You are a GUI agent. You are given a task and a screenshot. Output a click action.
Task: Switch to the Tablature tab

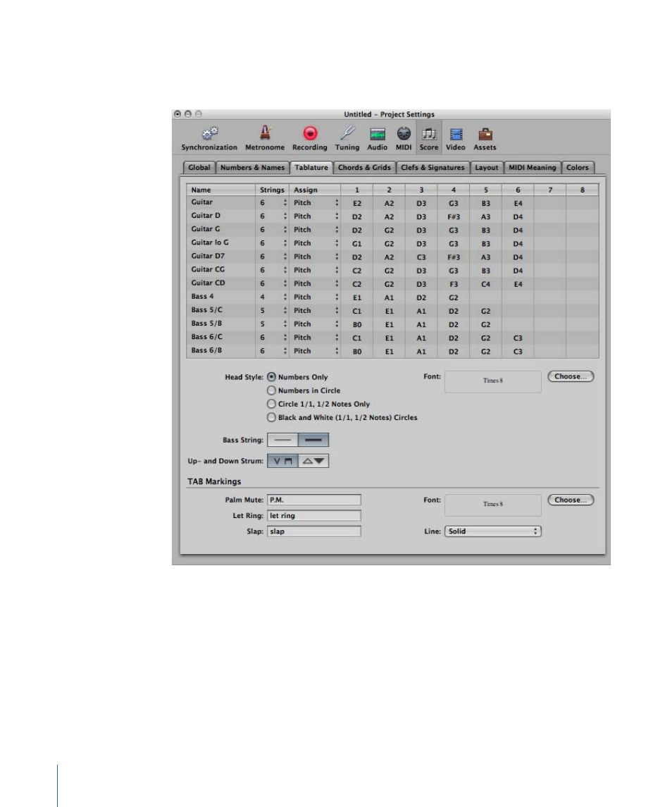(x=311, y=168)
